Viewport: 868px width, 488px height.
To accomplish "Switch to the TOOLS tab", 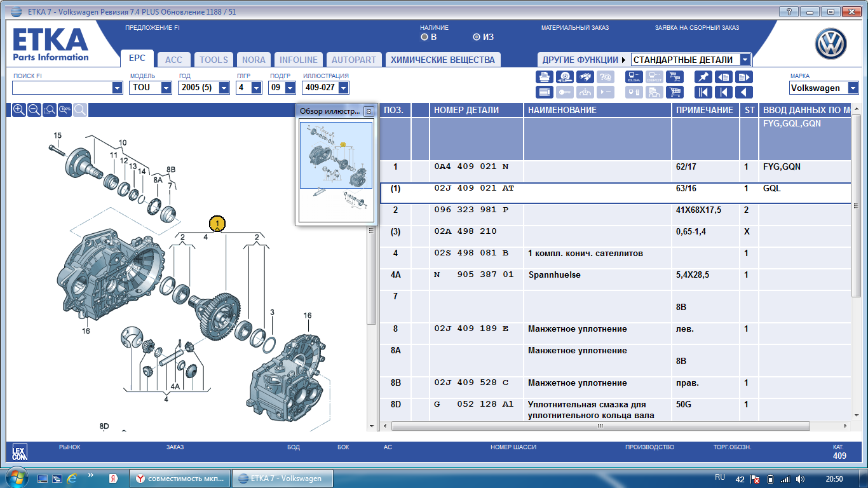I will pos(214,60).
